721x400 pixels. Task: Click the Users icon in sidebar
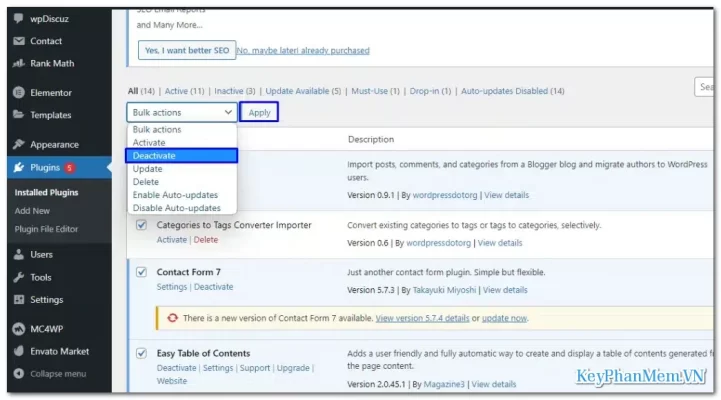20,255
